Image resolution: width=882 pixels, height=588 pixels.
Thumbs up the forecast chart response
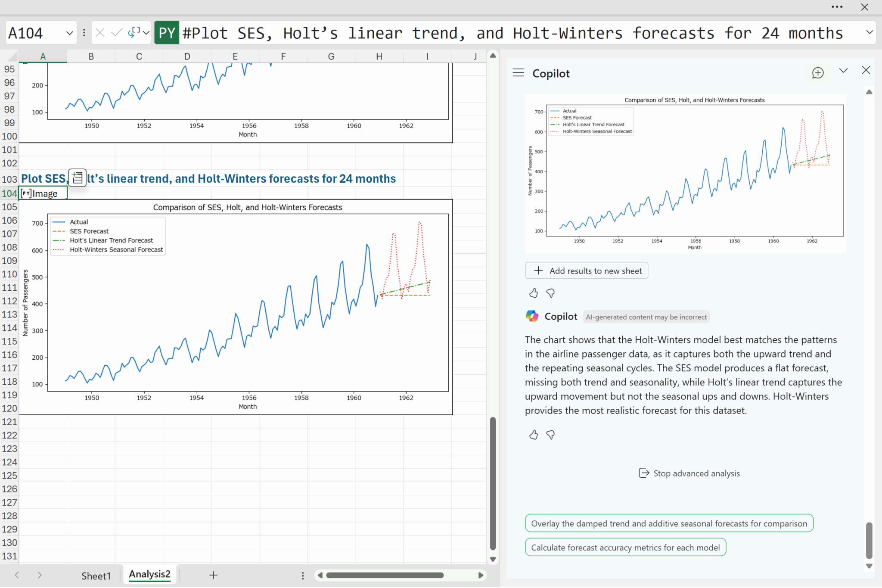click(534, 293)
